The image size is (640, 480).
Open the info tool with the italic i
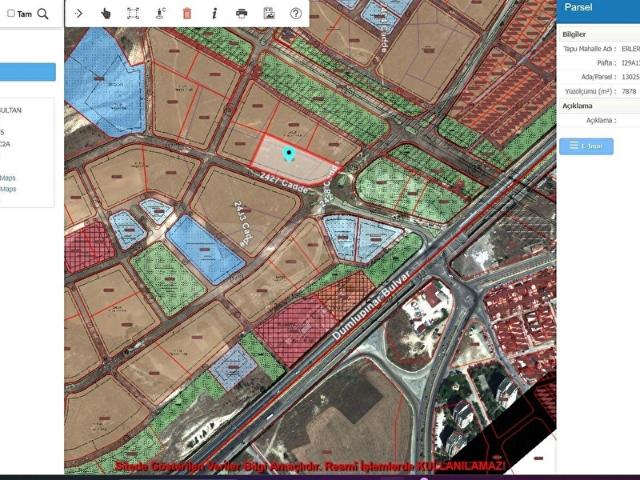tap(214, 13)
